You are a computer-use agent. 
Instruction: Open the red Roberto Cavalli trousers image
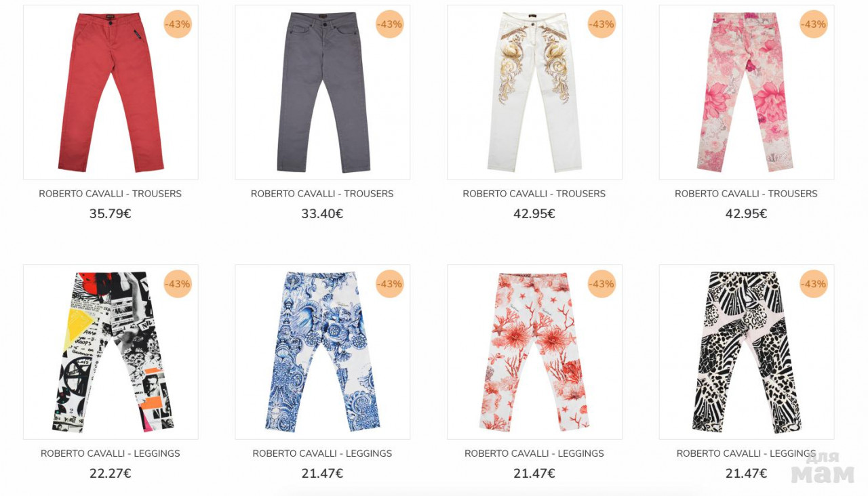[111, 92]
